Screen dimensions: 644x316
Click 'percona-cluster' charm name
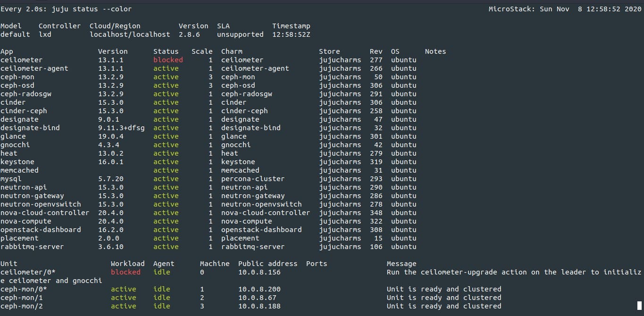(x=253, y=179)
